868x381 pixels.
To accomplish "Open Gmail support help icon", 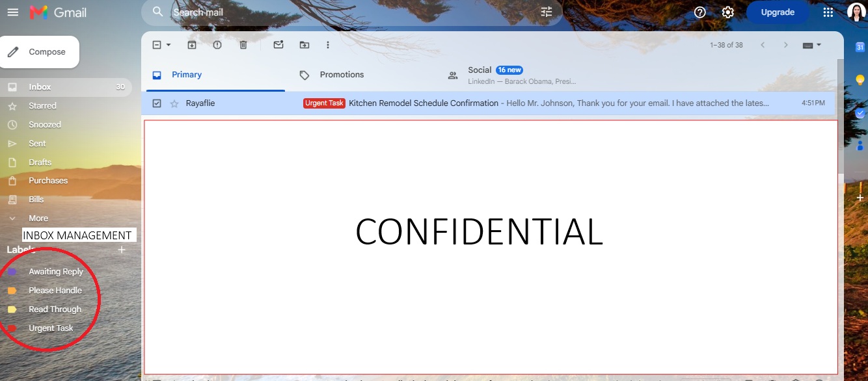I will pos(700,12).
